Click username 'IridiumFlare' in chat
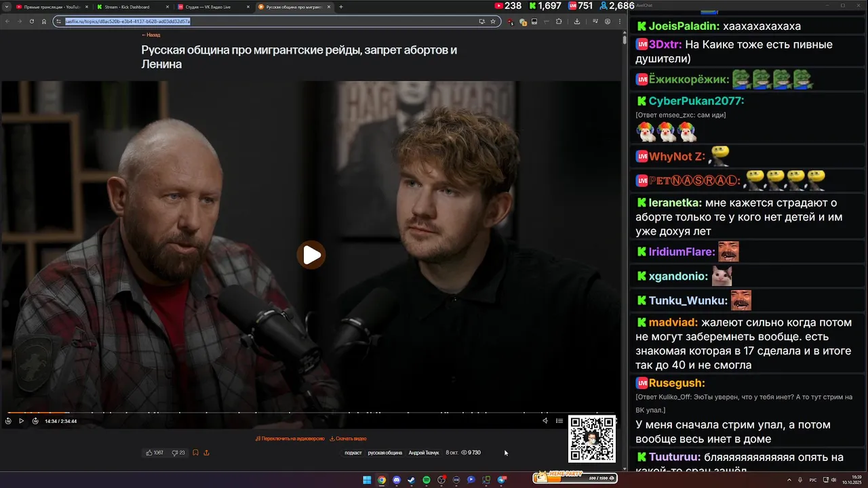The image size is (868, 488). tap(682, 252)
